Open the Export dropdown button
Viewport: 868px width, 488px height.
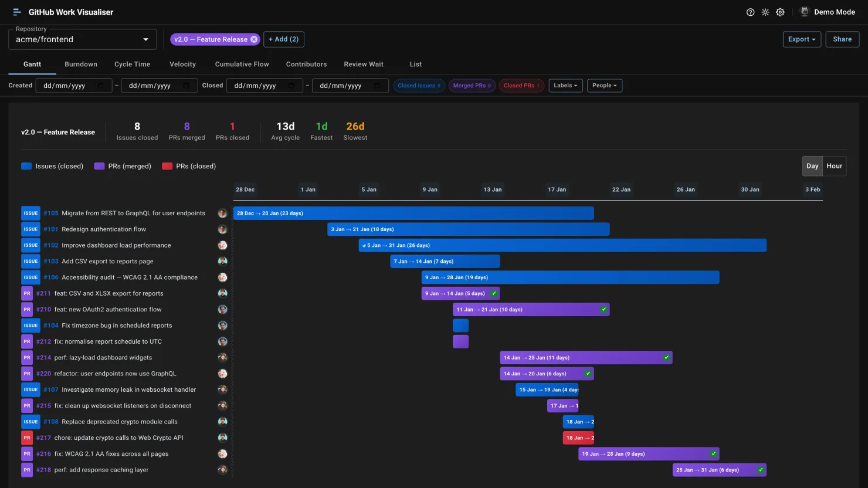(801, 39)
